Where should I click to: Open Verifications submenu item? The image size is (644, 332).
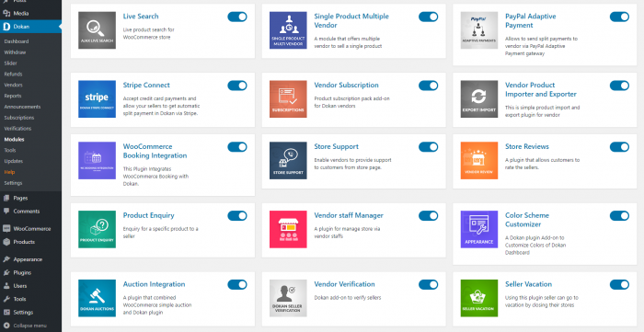17,129
